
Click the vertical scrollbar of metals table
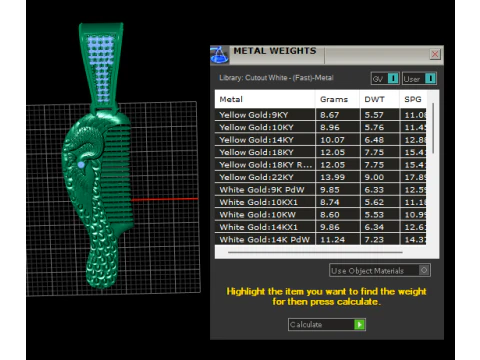(433, 128)
